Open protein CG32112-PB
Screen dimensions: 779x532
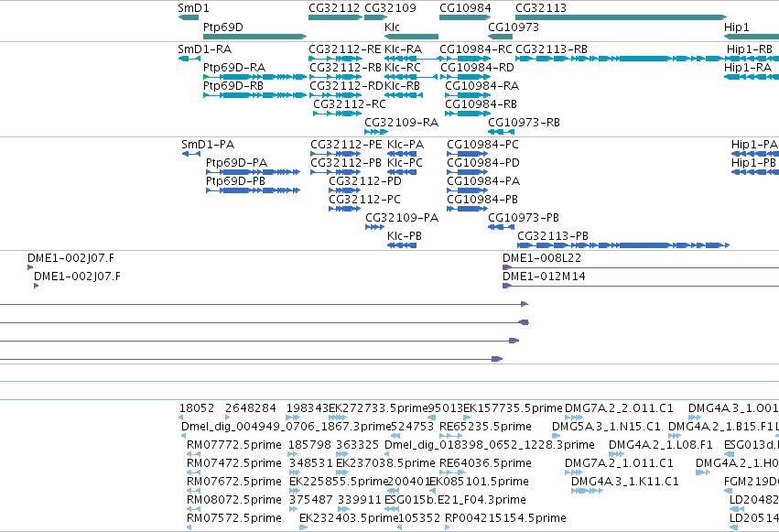[346, 163]
